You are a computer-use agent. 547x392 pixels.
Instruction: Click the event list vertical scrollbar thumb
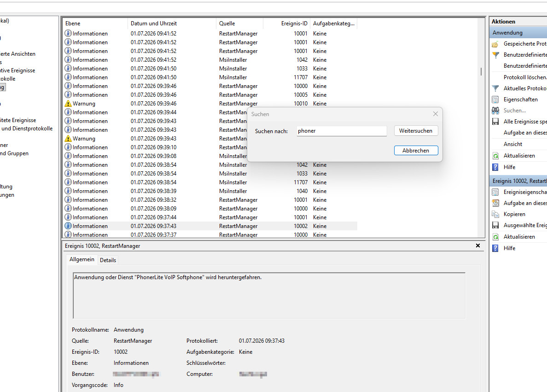pos(481,71)
